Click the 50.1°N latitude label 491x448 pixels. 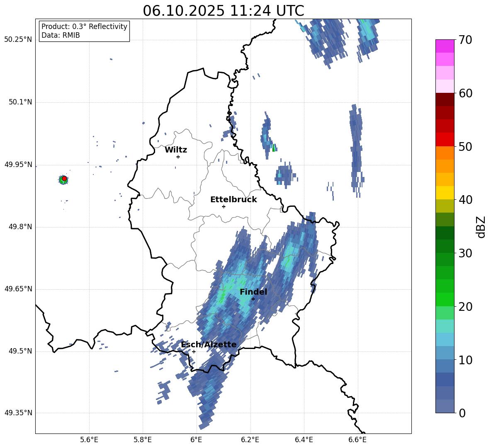coord(20,102)
